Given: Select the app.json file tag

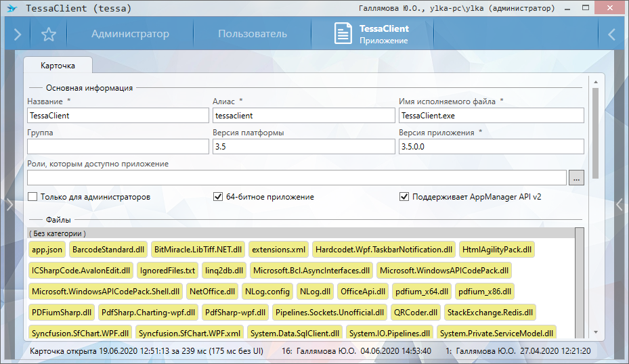Looking at the screenshot, I should point(47,250).
